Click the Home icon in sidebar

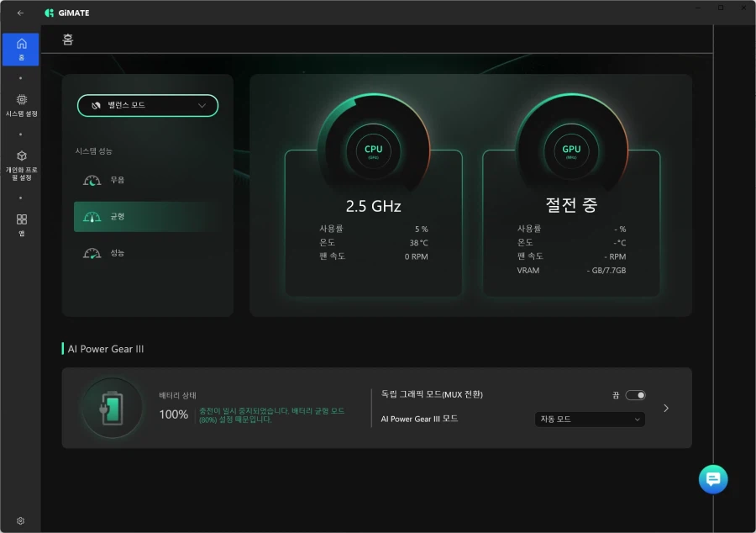[x=21, y=48]
